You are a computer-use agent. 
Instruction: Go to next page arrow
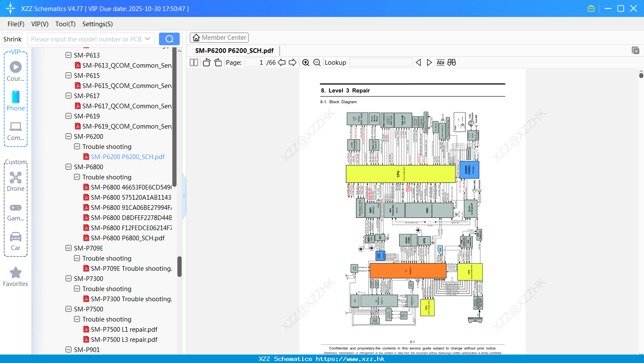pyautogui.click(x=293, y=62)
